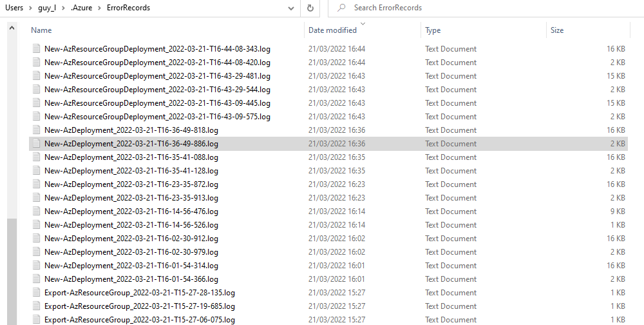Sort by the Date modified column header

332,30
